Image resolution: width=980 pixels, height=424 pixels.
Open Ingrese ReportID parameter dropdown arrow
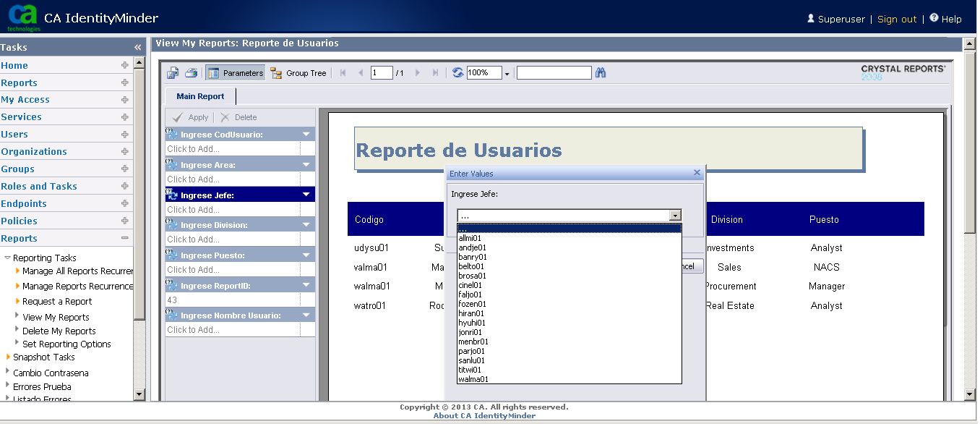306,286
